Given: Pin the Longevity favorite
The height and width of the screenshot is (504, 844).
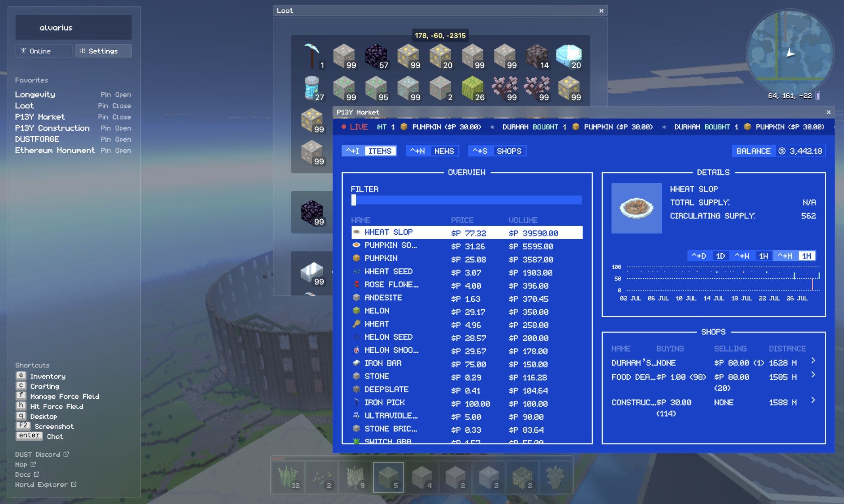Looking at the screenshot, I should (x=105, y=95).
